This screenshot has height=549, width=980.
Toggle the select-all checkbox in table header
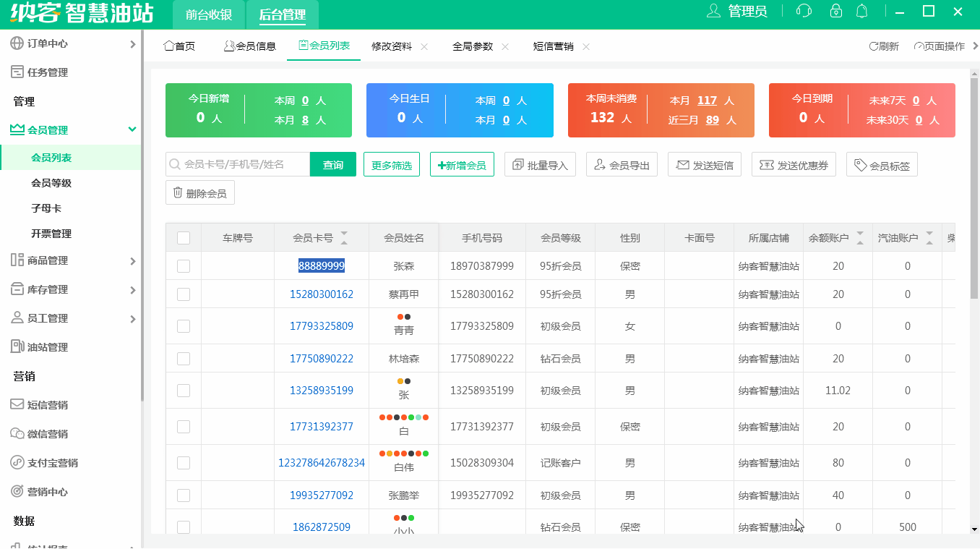(x=184, y=238)
